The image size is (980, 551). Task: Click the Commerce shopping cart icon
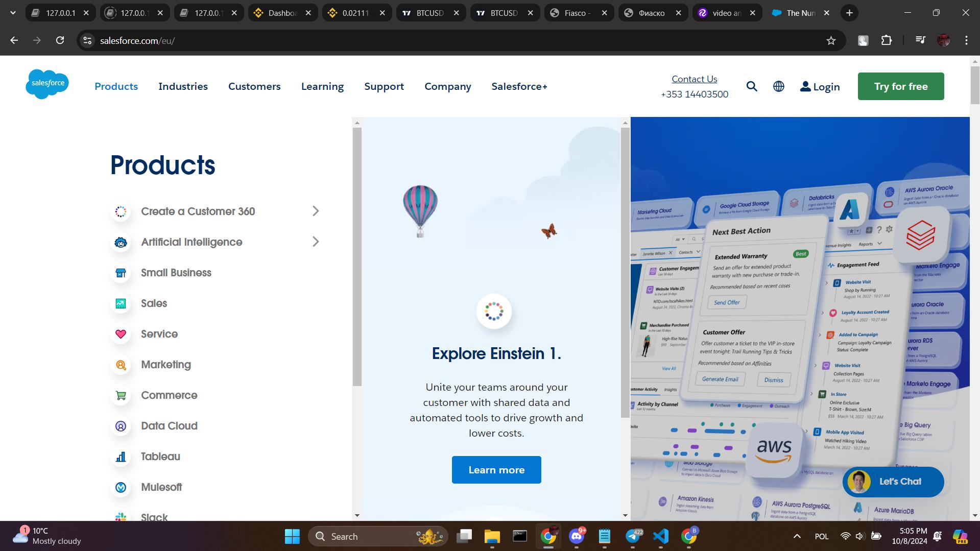121,395
